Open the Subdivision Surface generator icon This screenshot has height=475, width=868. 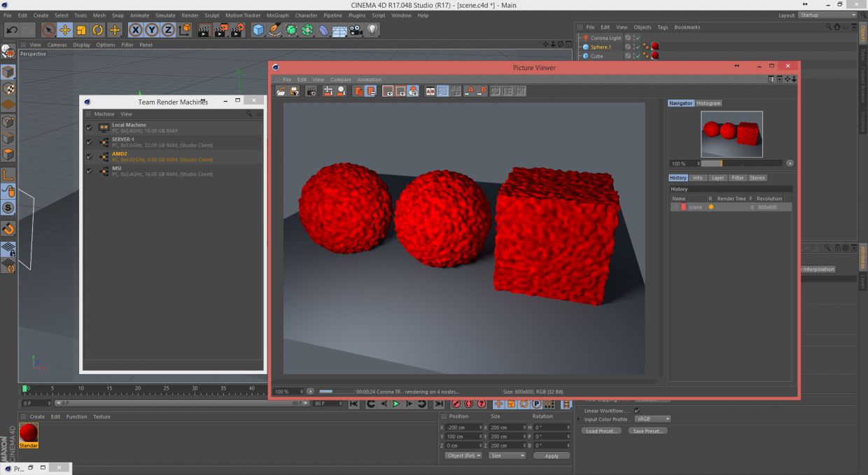click(x=291, y=29)
